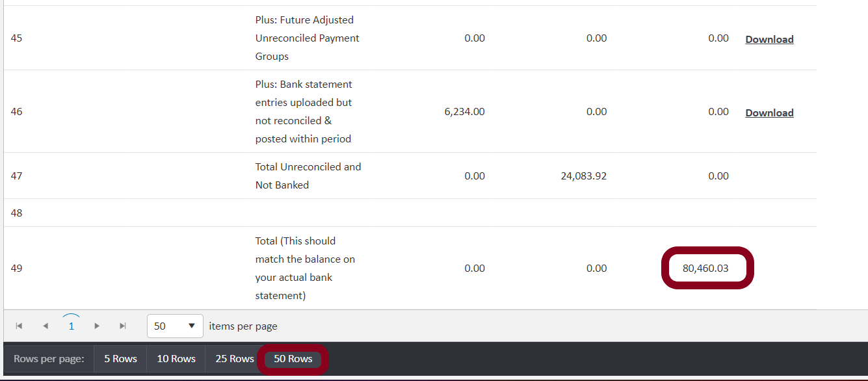
Task: Go to the first page of results
Action: (19, 326)
